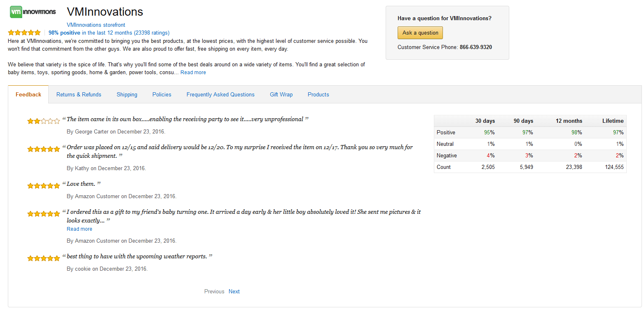Click the stars on the baby gift review
The image size is (644, 309).
(43, 213)
